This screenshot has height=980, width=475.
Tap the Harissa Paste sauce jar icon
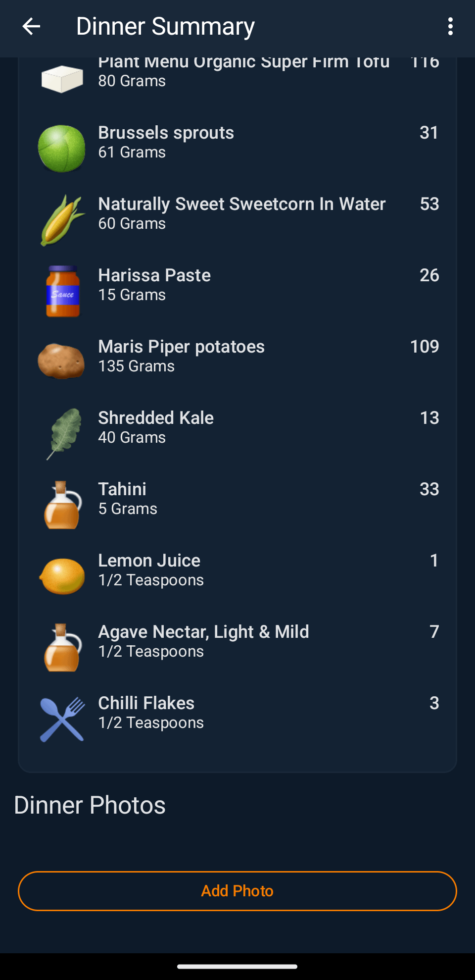click(x=62, y=291)
